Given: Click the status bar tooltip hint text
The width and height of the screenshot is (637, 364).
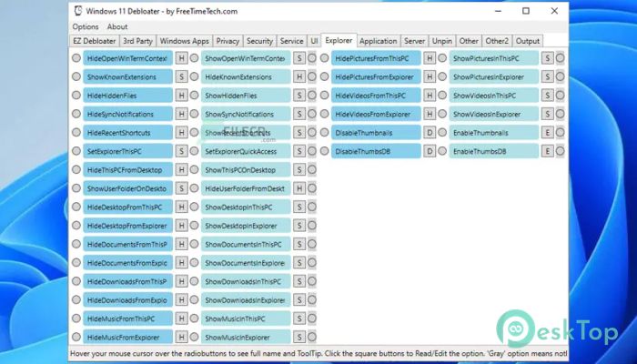Looking at the screenshot, I should pyautogui.click(x=318, y=353).
